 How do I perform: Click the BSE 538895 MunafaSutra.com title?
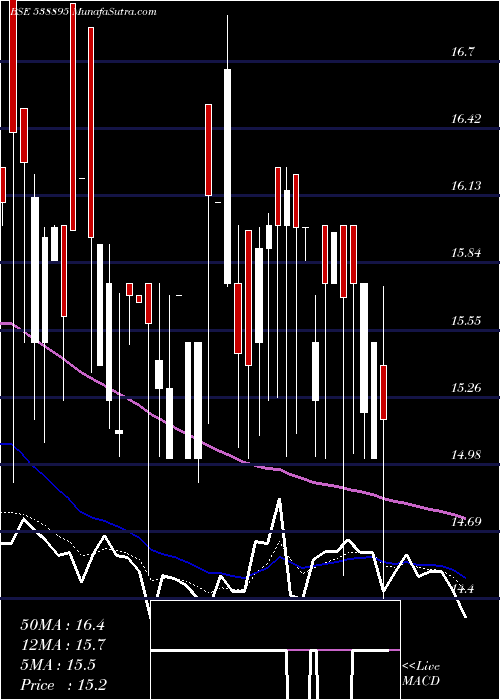pos(83,12)
